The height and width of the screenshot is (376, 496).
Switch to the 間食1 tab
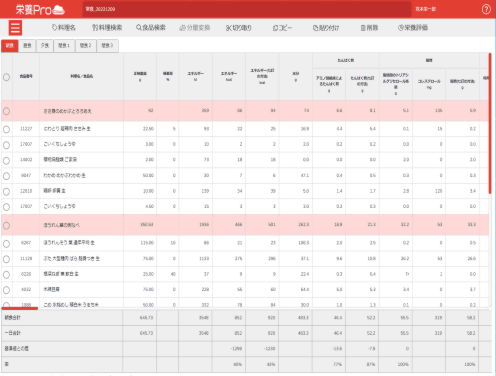(64, 46)
